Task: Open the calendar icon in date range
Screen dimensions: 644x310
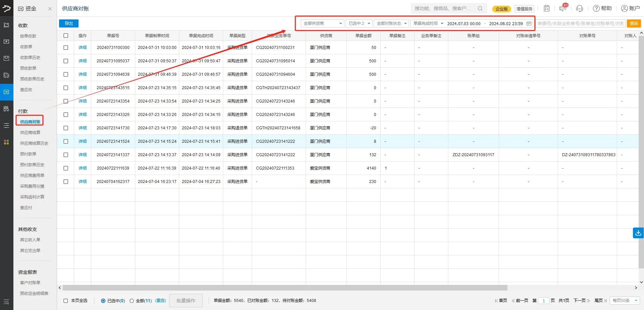Action: [529, 23]
